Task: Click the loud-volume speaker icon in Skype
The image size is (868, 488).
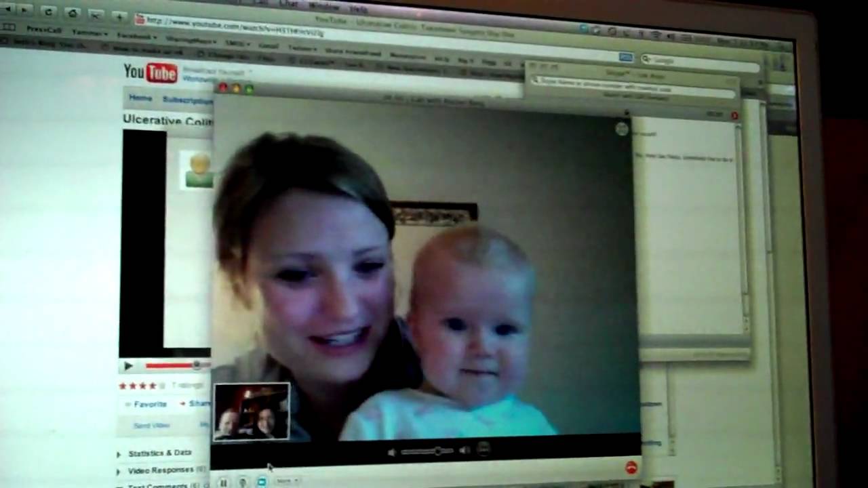Action: 465,450
